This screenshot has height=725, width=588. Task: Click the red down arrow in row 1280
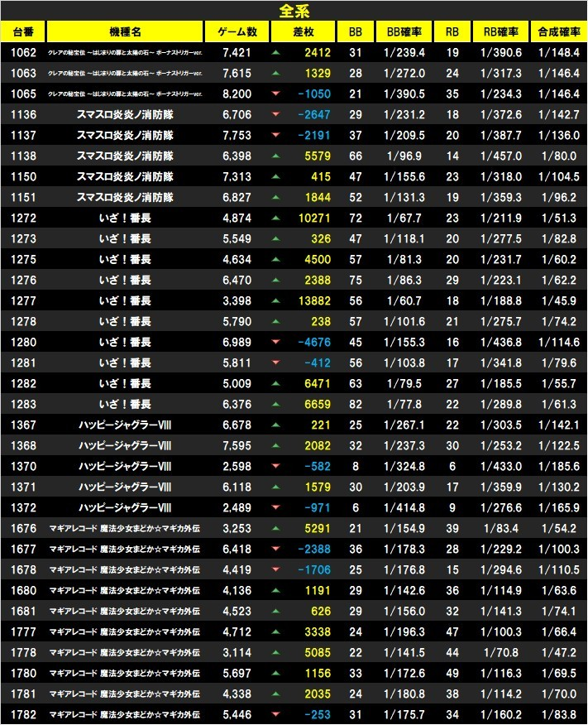click(x=275, y=342)
